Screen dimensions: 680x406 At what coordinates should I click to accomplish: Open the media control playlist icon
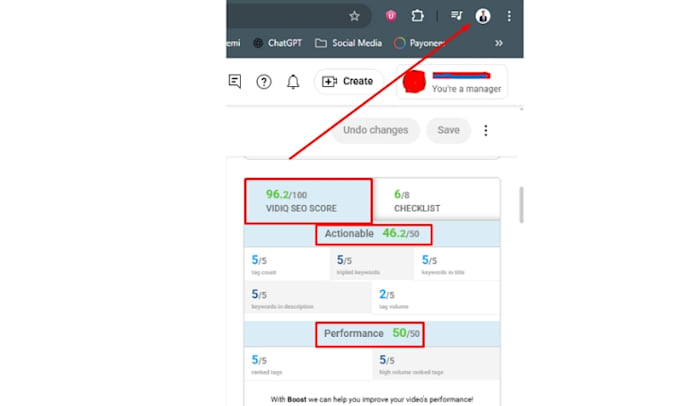456,16
